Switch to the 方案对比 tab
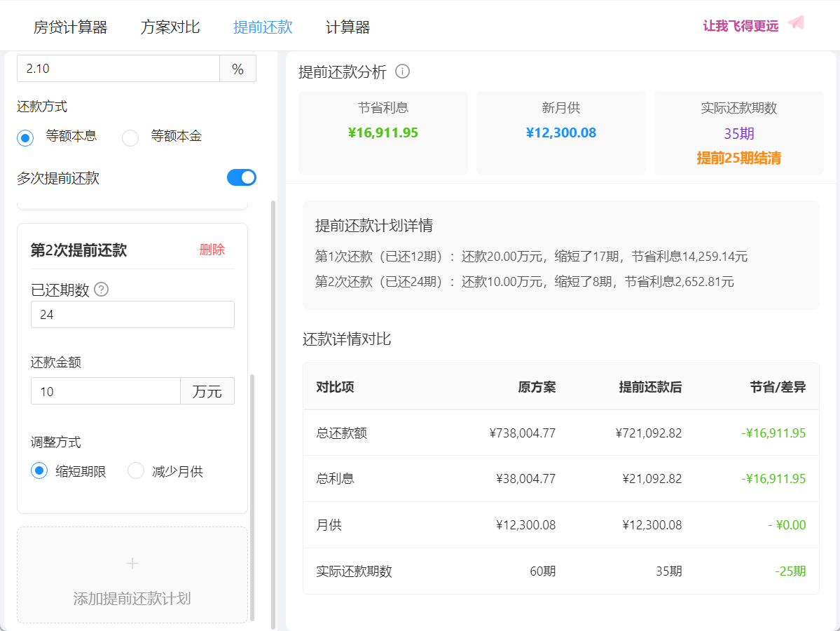This screenshot has width=840, height=631. [x=170, y=27]
